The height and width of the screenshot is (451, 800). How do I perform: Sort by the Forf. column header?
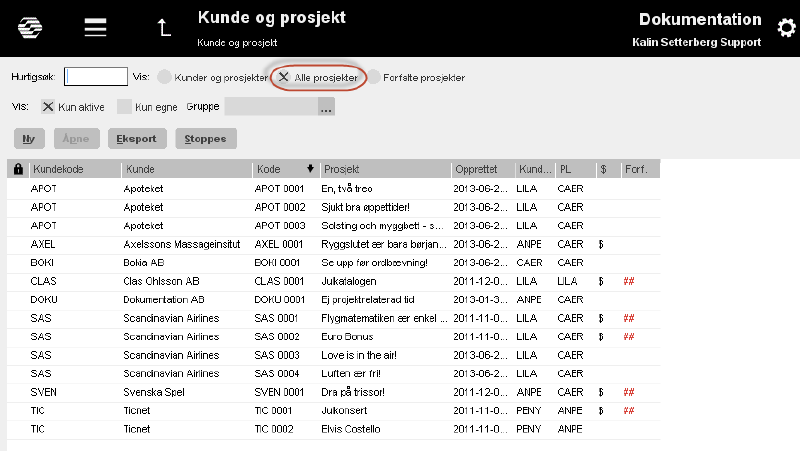[x=640, y=169]
